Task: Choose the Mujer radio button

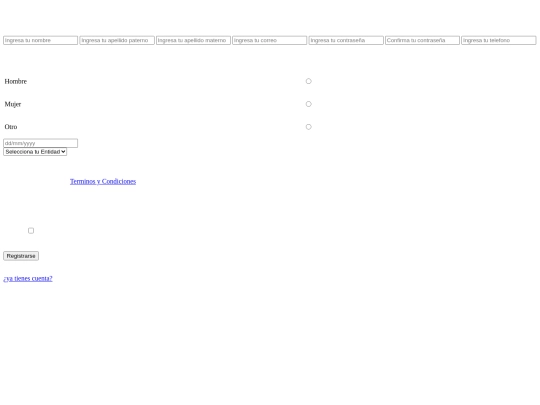Action: click(x=309, y=104)
